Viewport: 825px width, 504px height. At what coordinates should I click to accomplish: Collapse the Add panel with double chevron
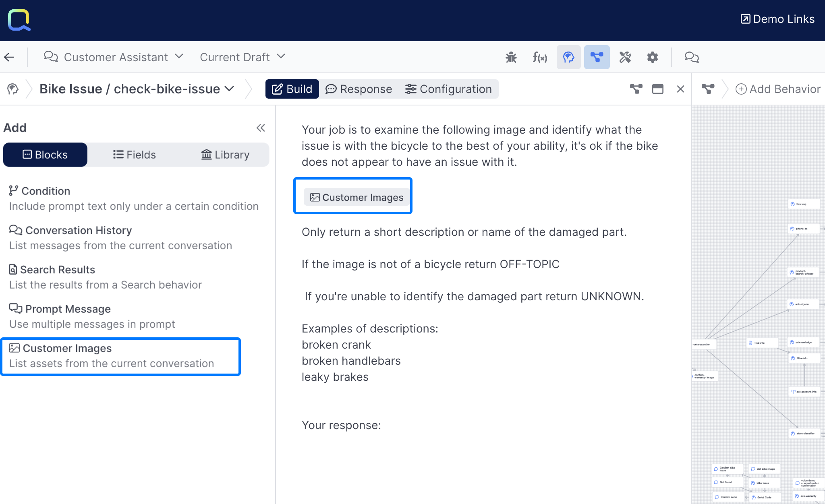tap(261, 128)
